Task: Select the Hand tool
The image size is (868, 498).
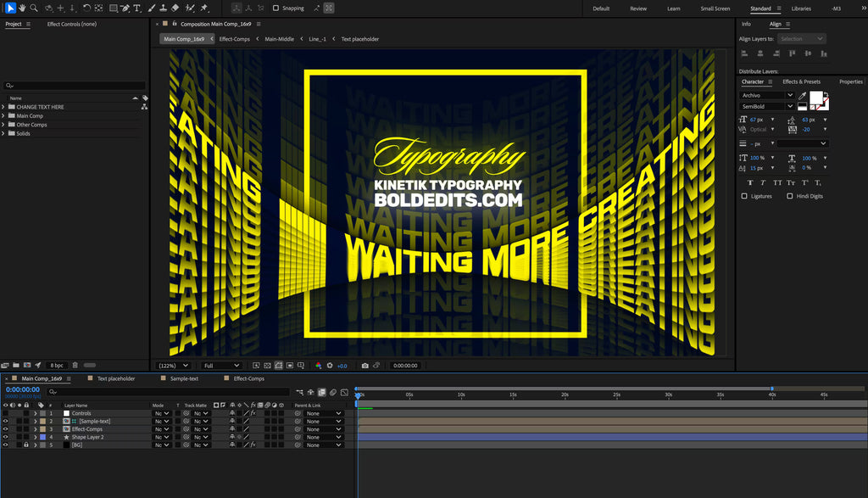Action: tap(22, 8)
